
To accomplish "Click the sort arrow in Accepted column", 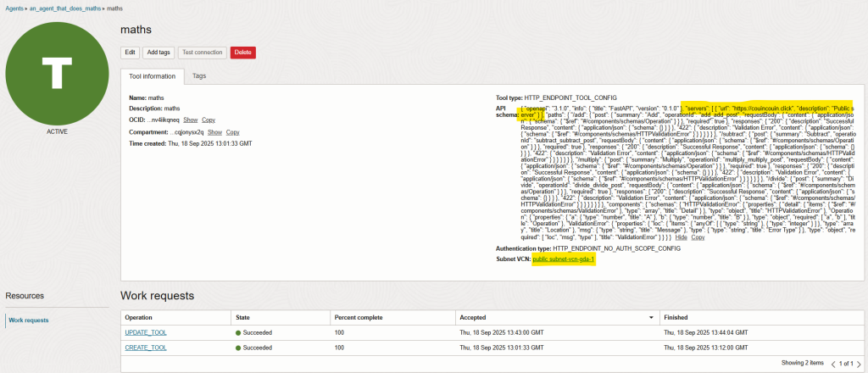I will (x=651, y=316).
